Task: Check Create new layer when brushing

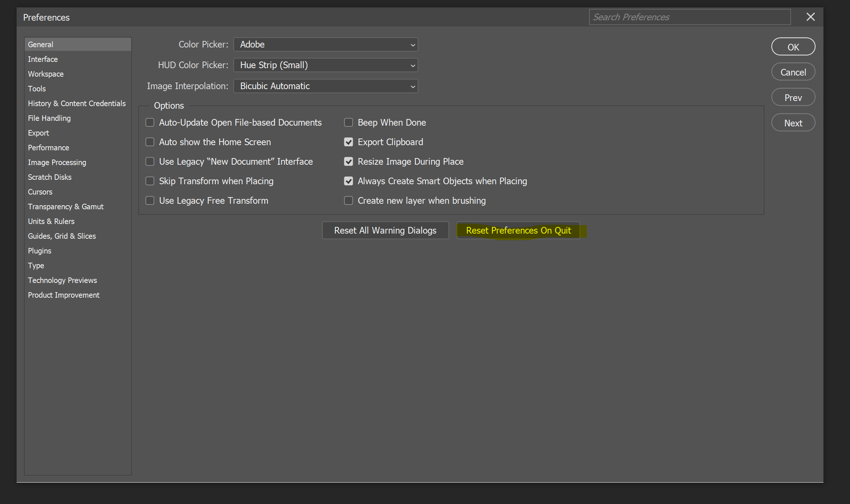Action: pyautogui.click(x=348, y=200)
